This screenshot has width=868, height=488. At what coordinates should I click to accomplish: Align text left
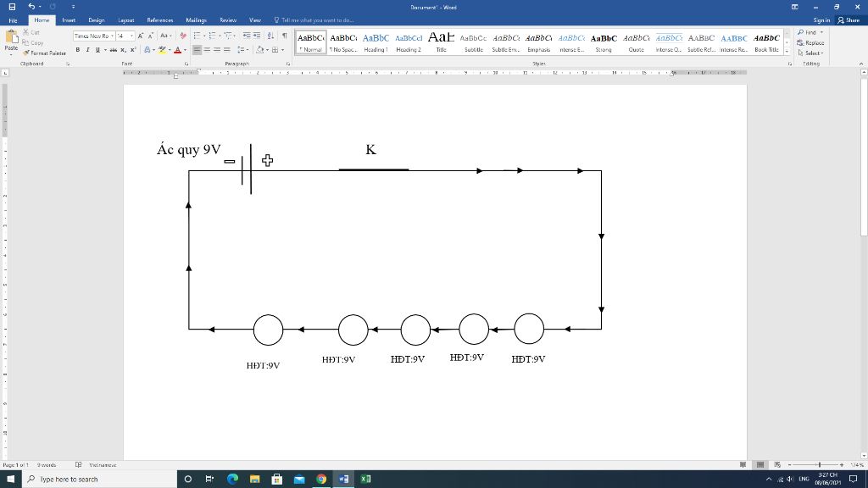197,50
